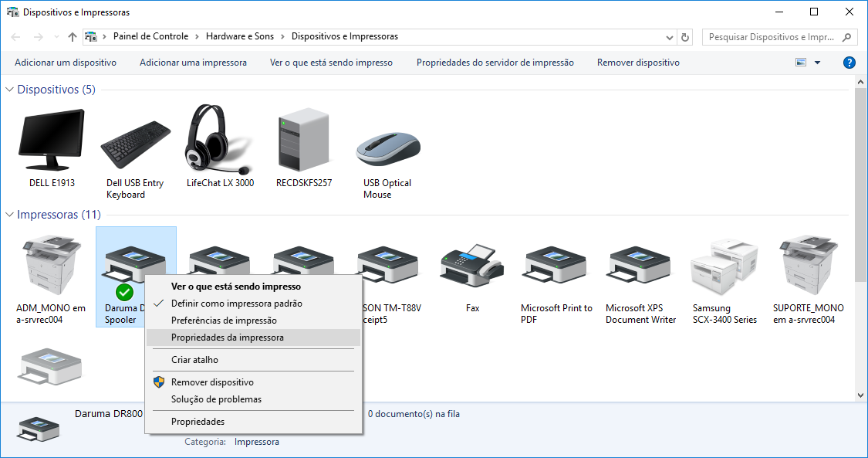
Task: Select the SUPORTE_MONO em a-srvrec004 printer
Action: 809,280
